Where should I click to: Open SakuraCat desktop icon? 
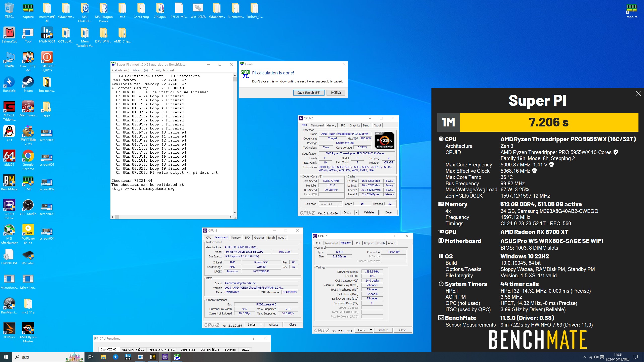[x=9, y=35]
